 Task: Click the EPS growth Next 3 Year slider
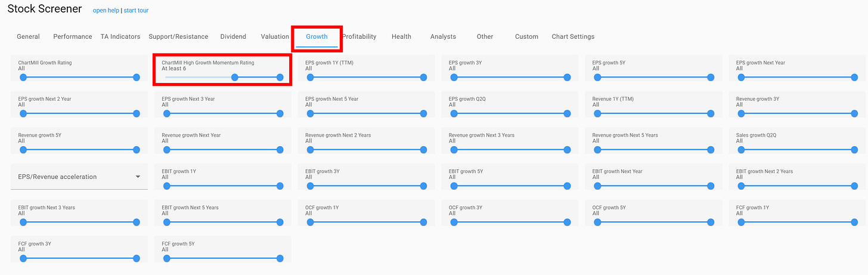point(223,114)
